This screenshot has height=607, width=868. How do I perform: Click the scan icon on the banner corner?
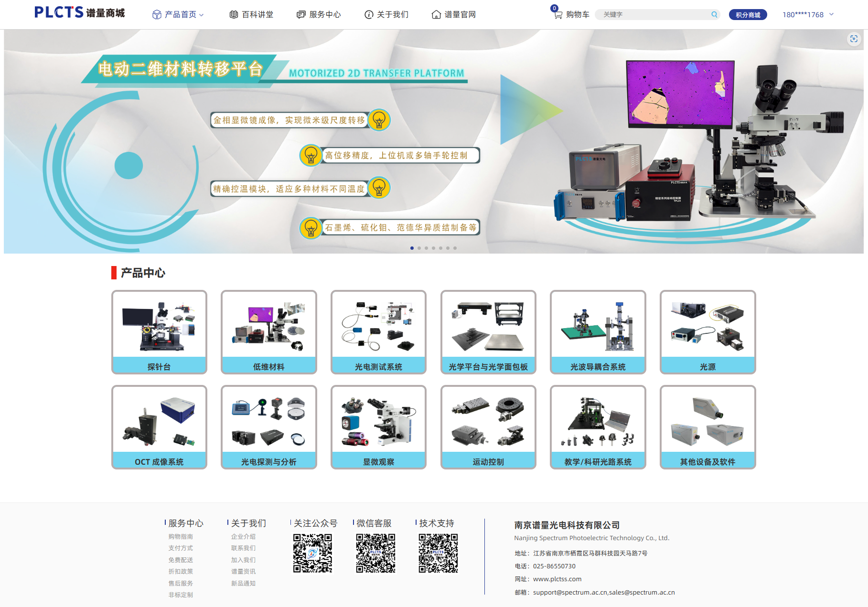854,39
